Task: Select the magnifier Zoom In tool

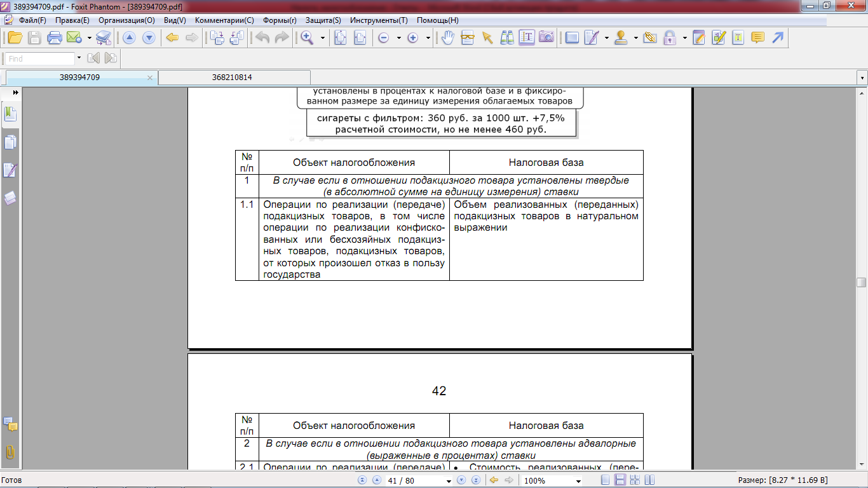Action: click(308, 37)
